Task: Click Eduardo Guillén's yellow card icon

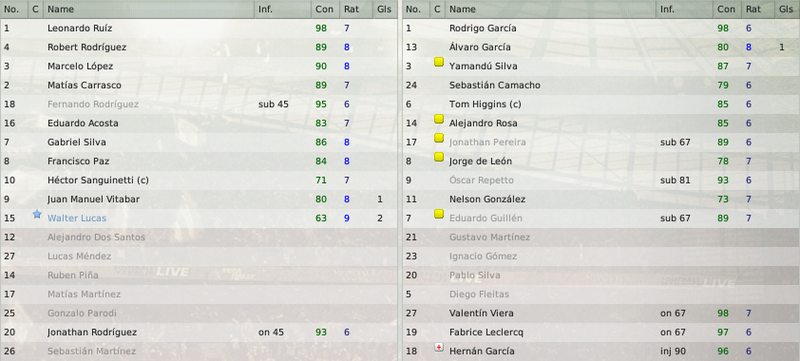Action: (x=439, y=214)
